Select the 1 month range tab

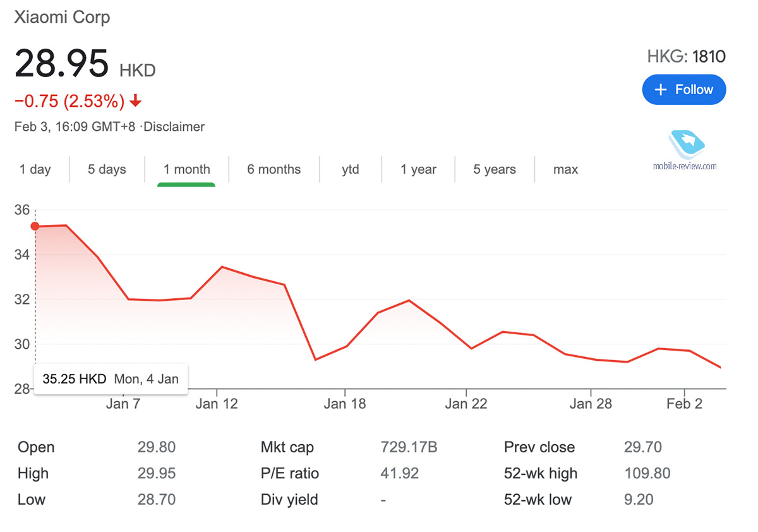186,169
